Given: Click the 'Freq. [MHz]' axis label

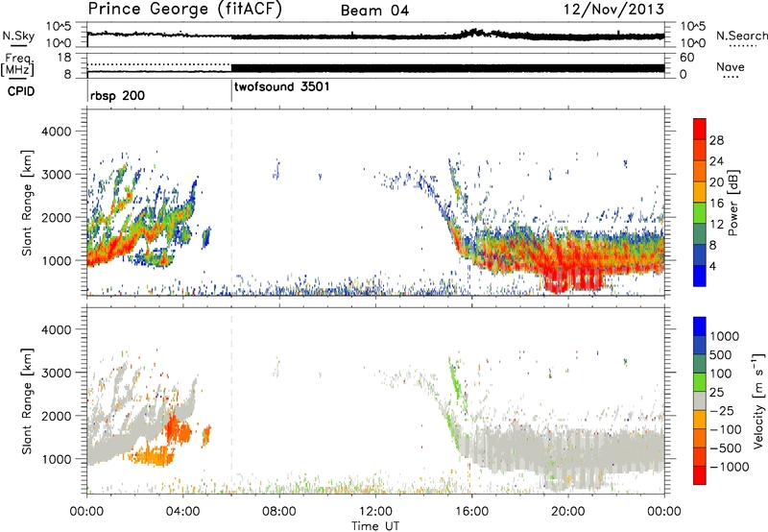Looking at the screenshot, I should [x=17, y=64].
